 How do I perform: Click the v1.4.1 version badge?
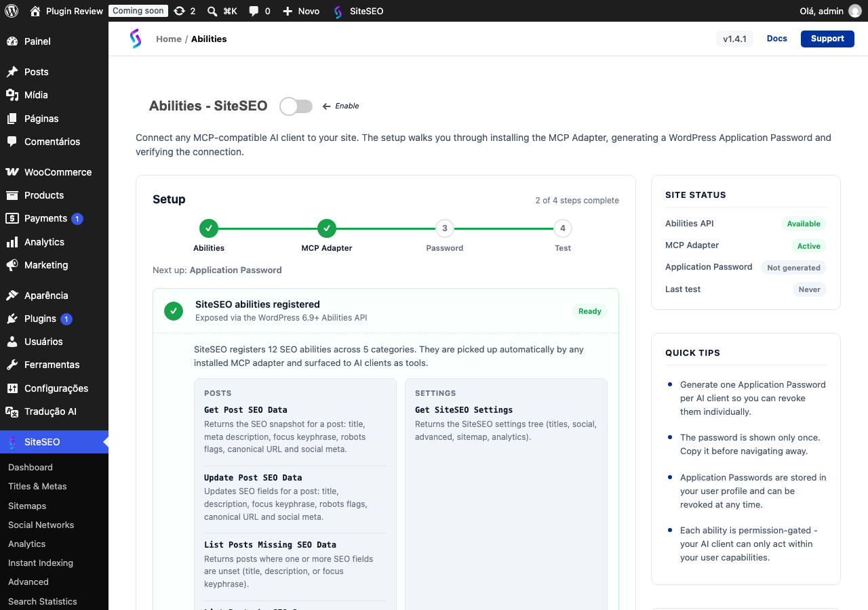tap(734, 39)
